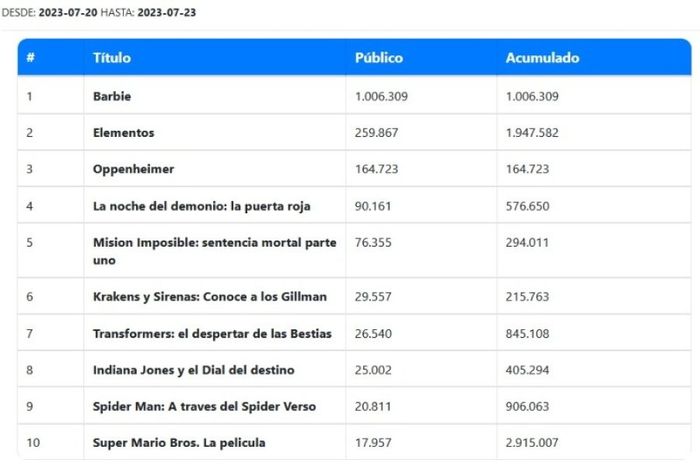Click the Acumulado column header
This screenshot has width=700, height=467.
(x=542, y=58)
